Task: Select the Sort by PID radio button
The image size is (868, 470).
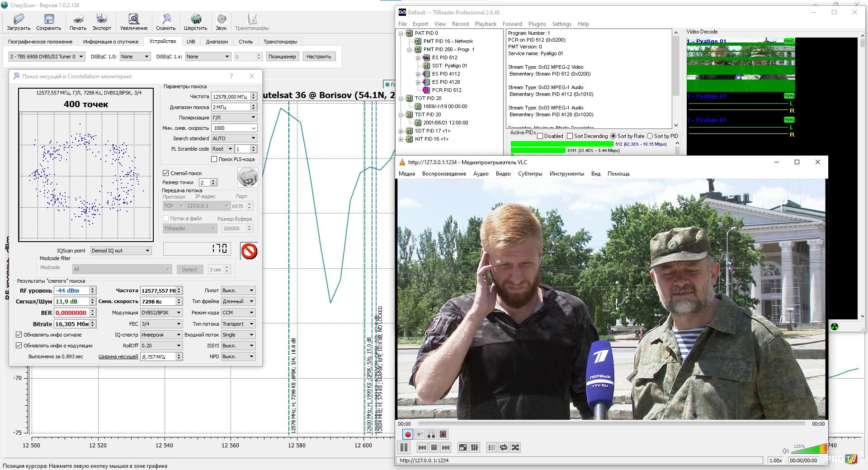Action: tap(650, 136)
